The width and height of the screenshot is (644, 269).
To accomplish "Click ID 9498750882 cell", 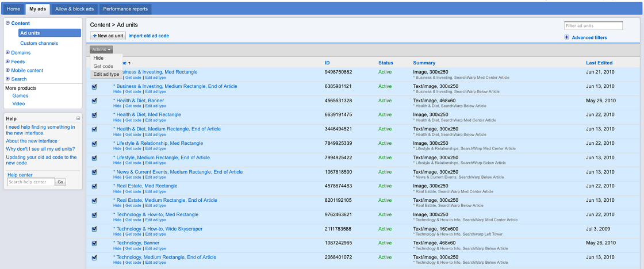I will 339,72.
